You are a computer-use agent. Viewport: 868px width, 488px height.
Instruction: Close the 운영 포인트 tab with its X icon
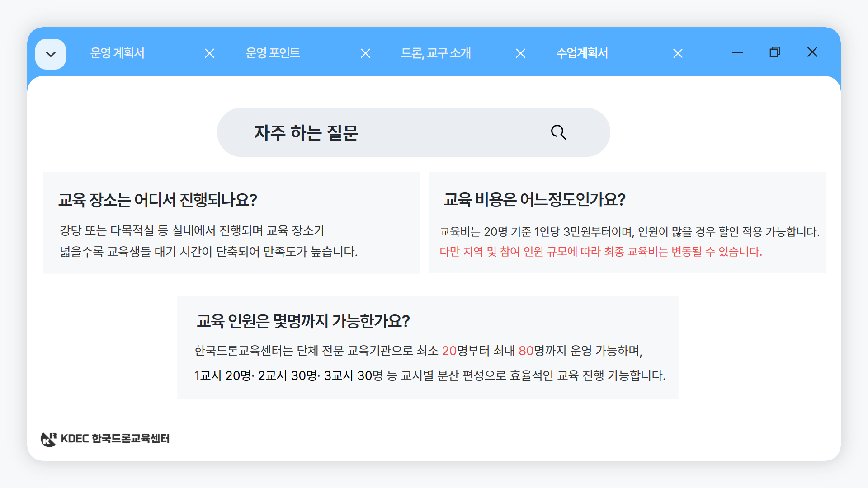pyautogui.click(x=365, y=53)
